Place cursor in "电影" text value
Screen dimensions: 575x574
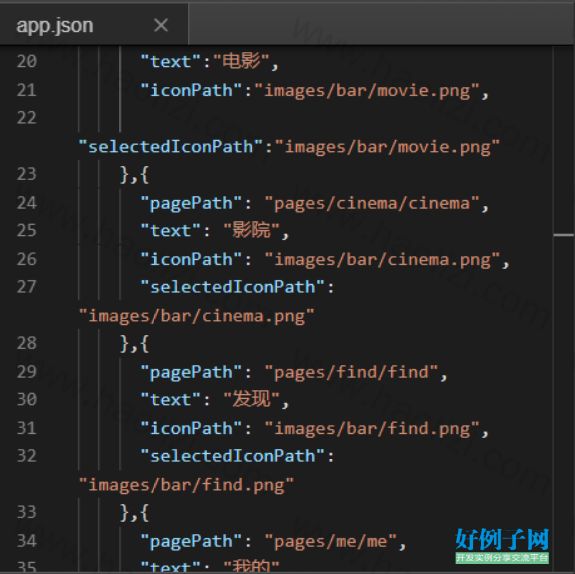241,61
